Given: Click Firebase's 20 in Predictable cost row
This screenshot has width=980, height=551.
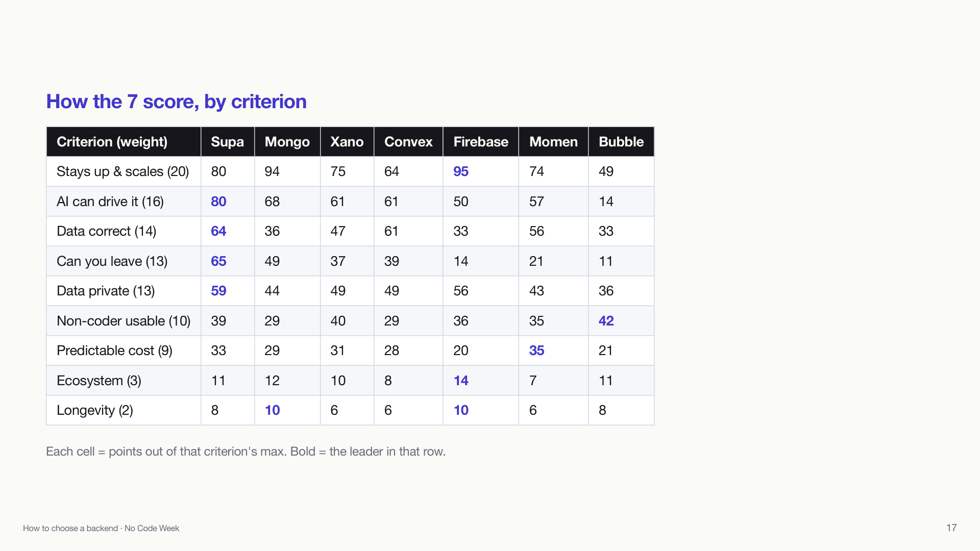Looking at the screenshot, I should tap(461, 350).
